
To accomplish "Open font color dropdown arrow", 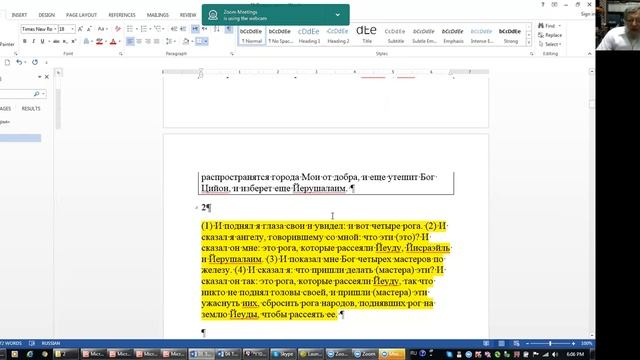I will click(x=119, y=41).
